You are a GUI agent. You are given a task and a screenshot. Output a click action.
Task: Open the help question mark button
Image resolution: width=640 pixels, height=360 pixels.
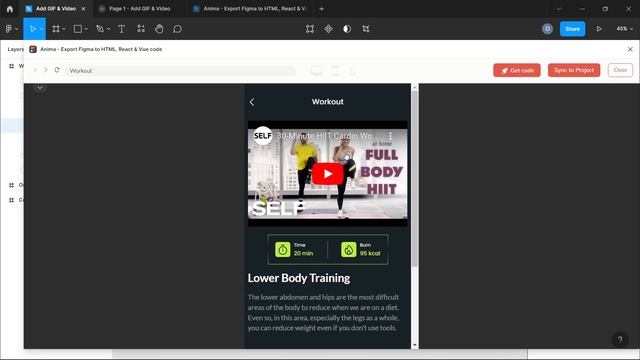point(620,339)
